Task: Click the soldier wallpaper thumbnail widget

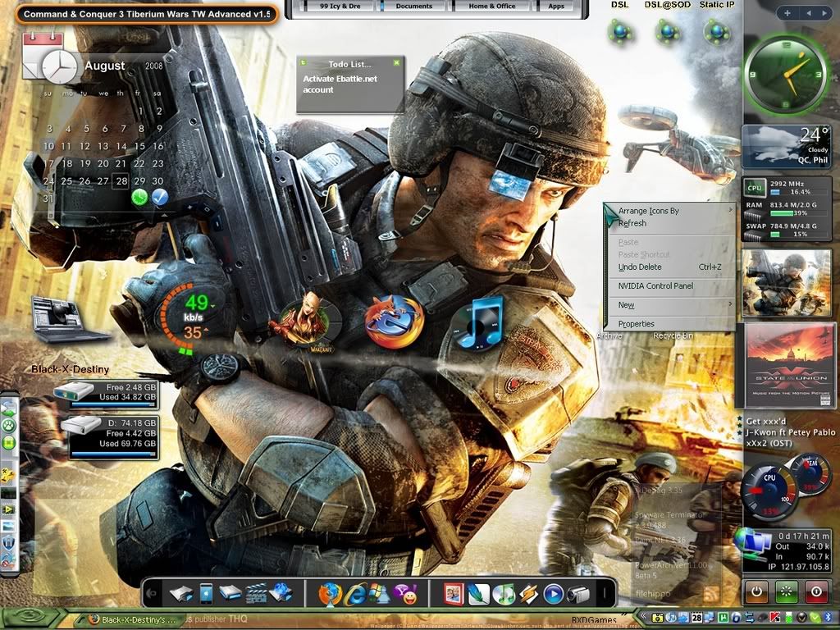Action: tap(787, 283)
